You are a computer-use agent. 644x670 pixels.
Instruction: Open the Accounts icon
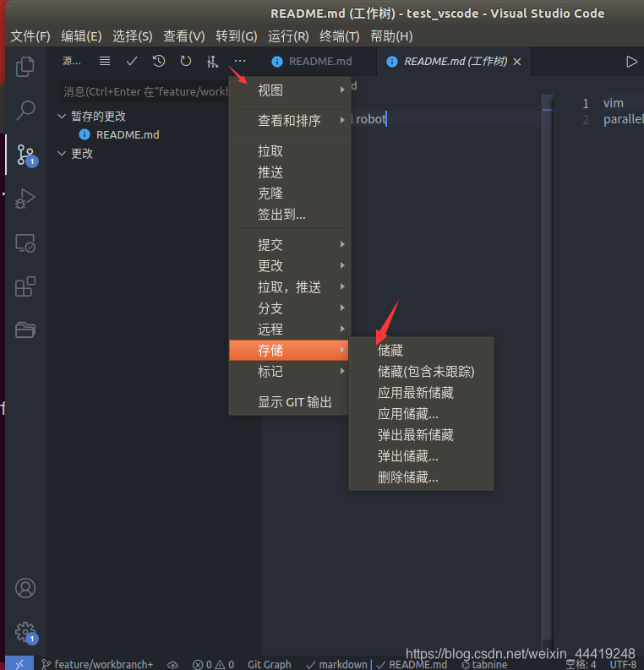tap(25, 588)
